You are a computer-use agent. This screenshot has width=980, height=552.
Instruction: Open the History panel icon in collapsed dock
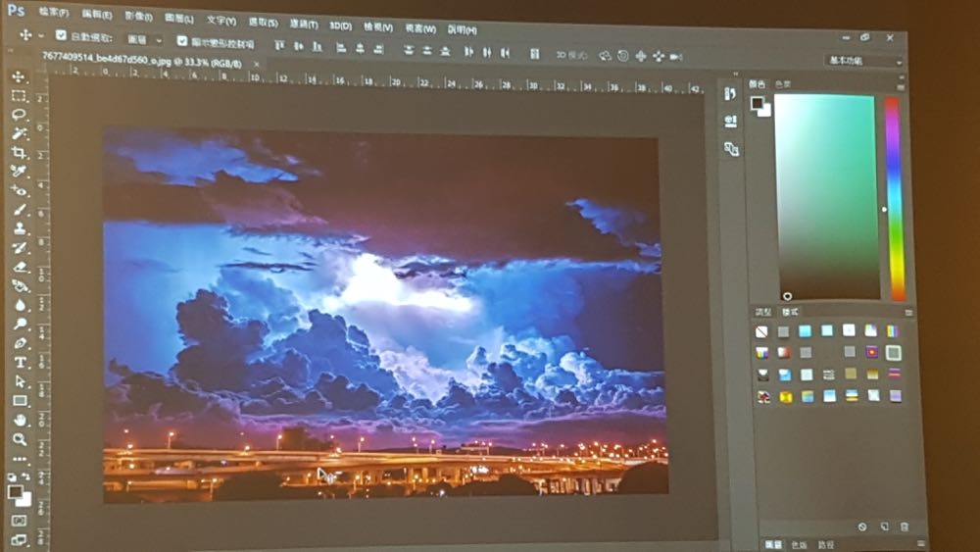point(729,94)
